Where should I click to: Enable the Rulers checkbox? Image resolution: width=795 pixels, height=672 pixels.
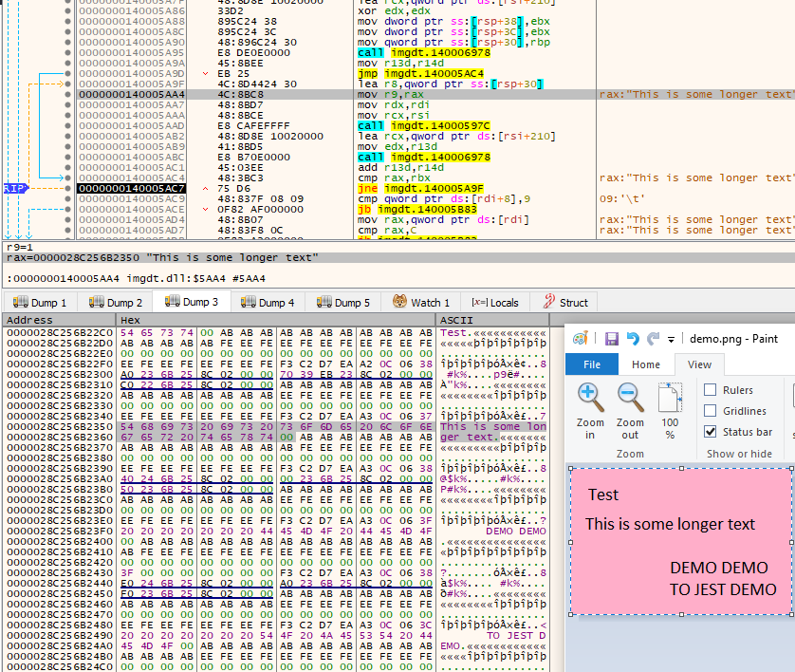point(711,389)
